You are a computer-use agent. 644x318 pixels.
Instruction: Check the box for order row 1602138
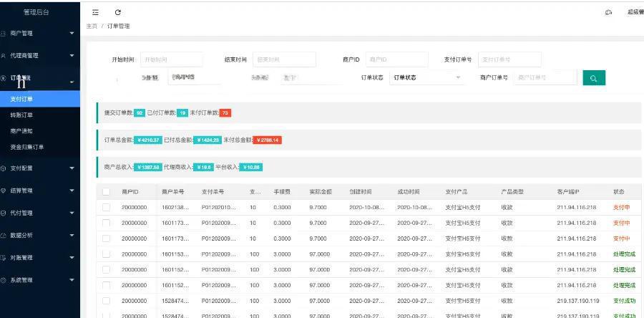[x=107, y=208]
